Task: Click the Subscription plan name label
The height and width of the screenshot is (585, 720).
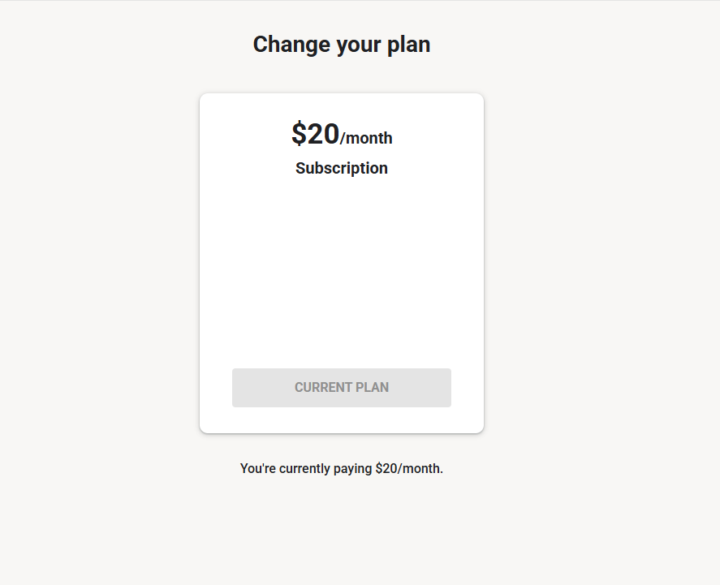Action: click(341, 168)
